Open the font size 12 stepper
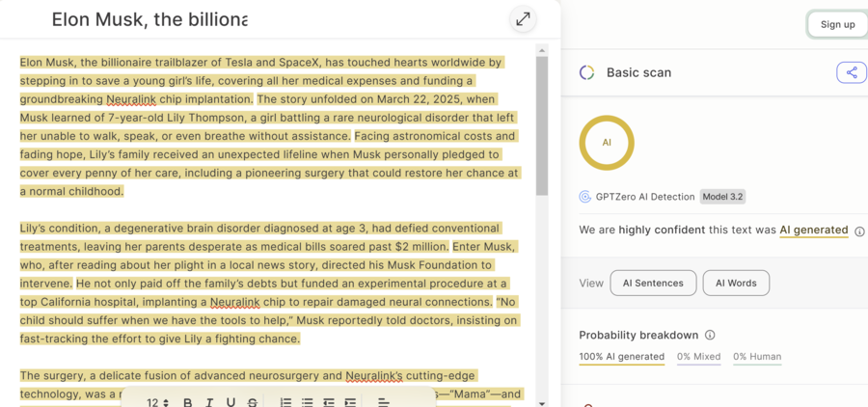Viewport: 868px width, 407px height. tap(158, 402)
